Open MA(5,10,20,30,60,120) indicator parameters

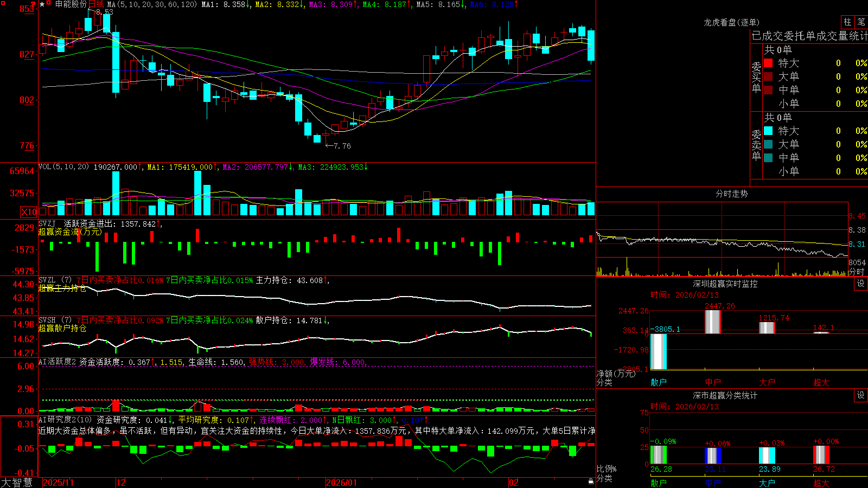151,4
